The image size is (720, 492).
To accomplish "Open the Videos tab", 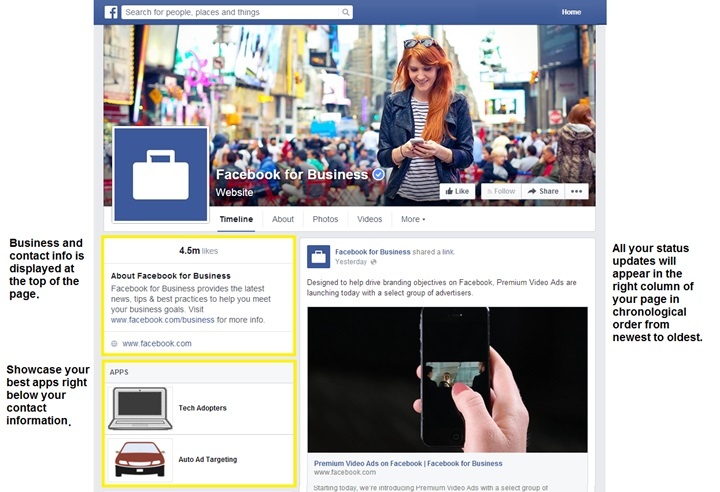I will click(370, 219).
